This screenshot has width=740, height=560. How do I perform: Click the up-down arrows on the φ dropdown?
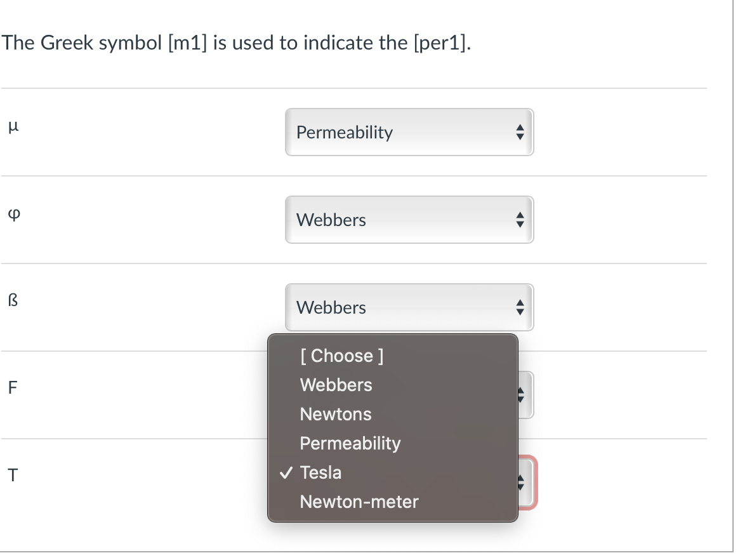[x=520, y=220]
